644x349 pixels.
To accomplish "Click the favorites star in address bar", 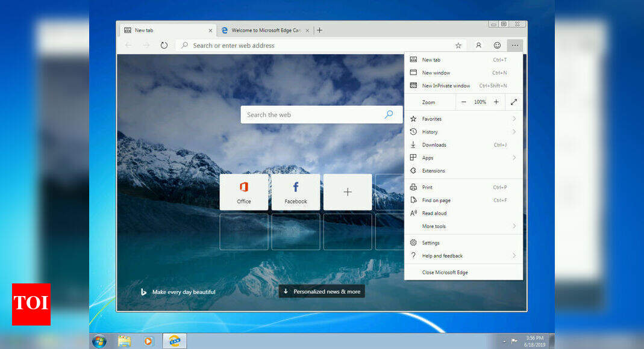I will click(458, 45).
